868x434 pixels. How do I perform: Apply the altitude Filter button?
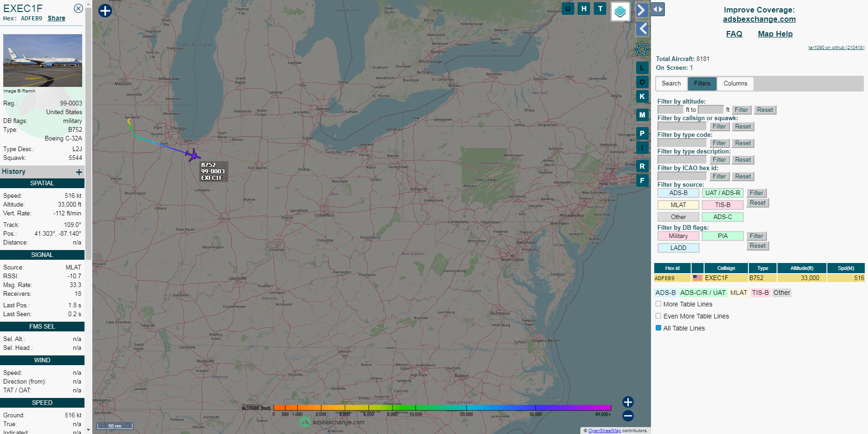(x=741, y=110)
